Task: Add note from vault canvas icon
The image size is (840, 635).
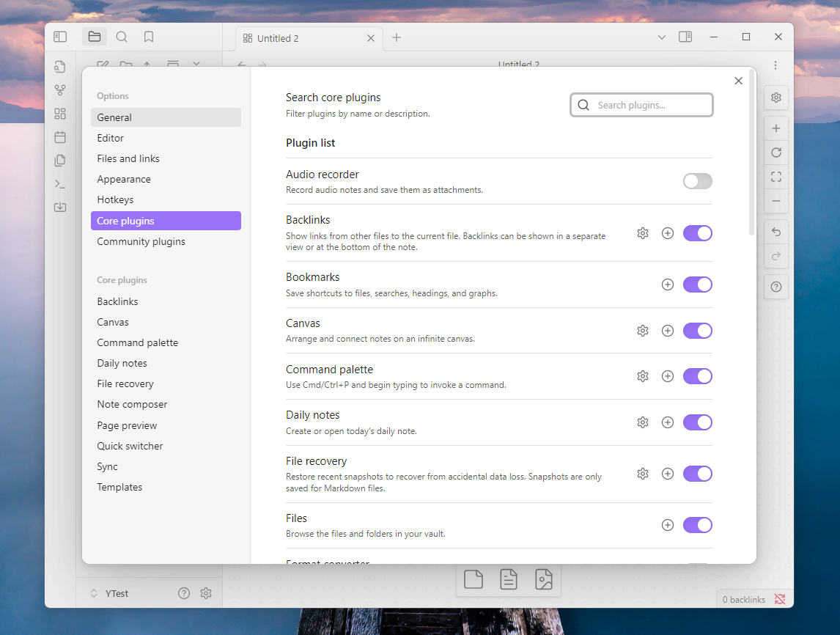Action: pyautogui.click(x=509, y=579)
